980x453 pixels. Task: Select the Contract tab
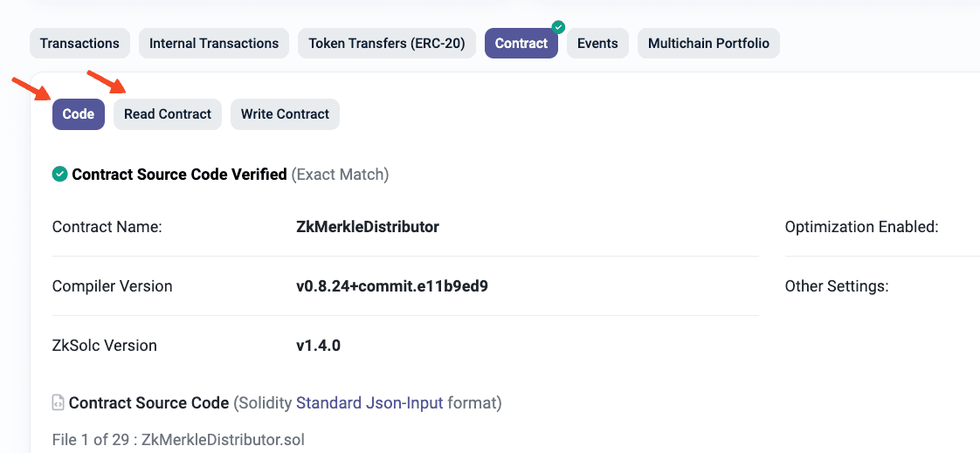click(521, 44)
